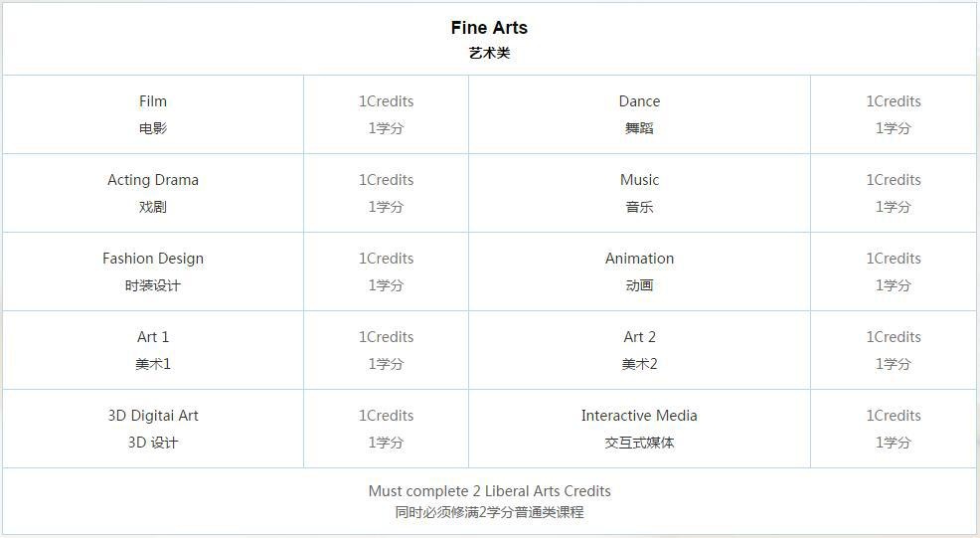The height and width of the screenshot is (538, 980).
Task: Click the 1Credits value beside Dance
Action: tap(894, 101)
